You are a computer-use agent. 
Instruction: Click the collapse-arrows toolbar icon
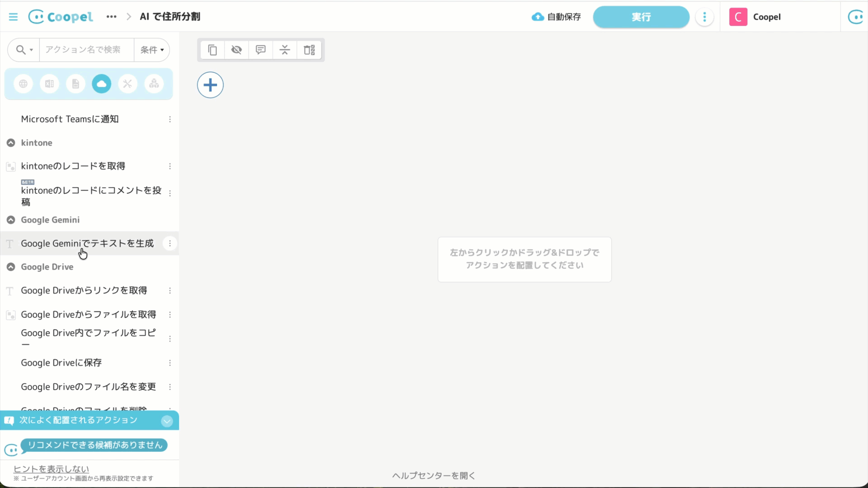(284, 50)
